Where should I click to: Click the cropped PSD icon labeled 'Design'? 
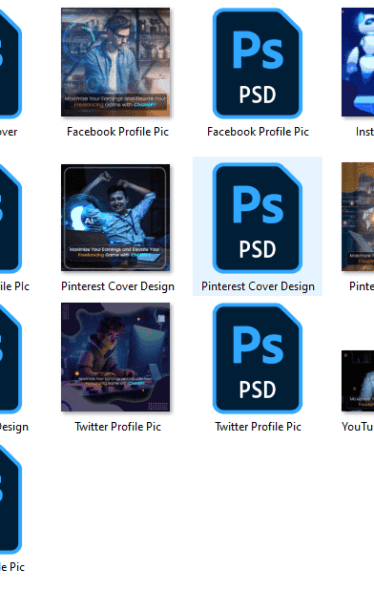pos(11,358)
